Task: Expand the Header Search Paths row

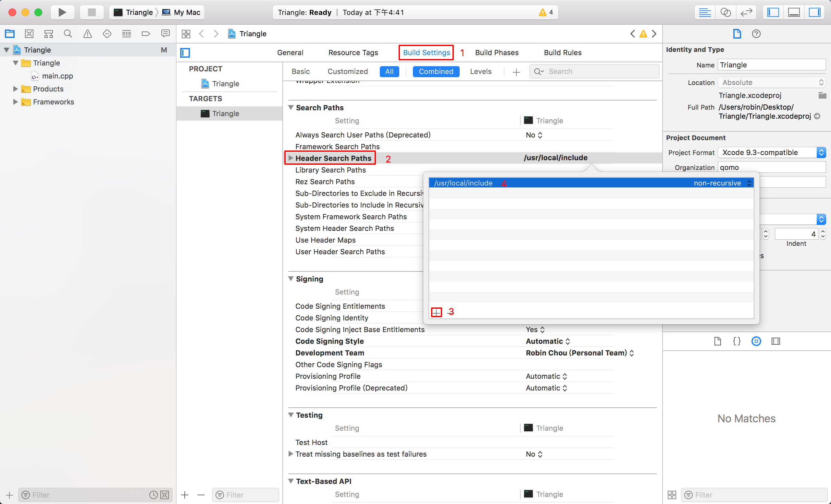Action: pyautogui.click(x=291, y=158)
